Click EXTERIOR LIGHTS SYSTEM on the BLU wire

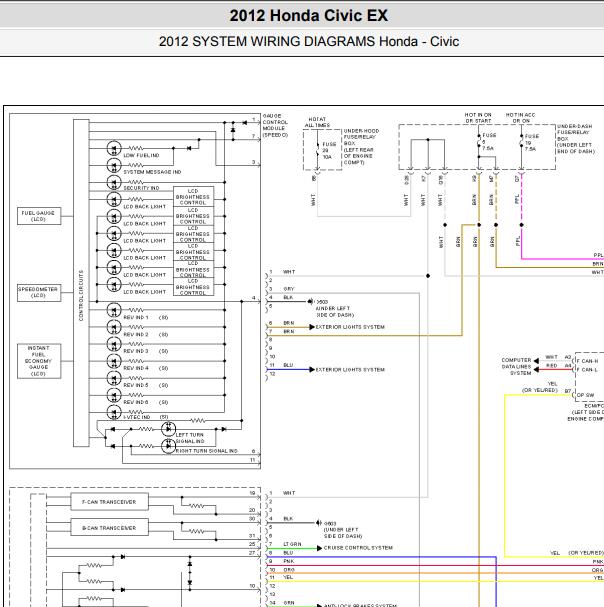[x=350, y=370]
